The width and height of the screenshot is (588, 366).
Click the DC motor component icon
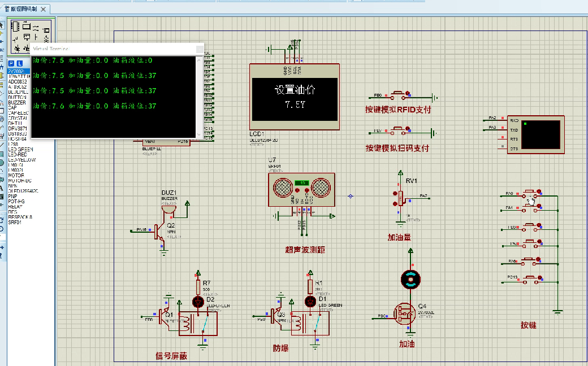[410, 278]
